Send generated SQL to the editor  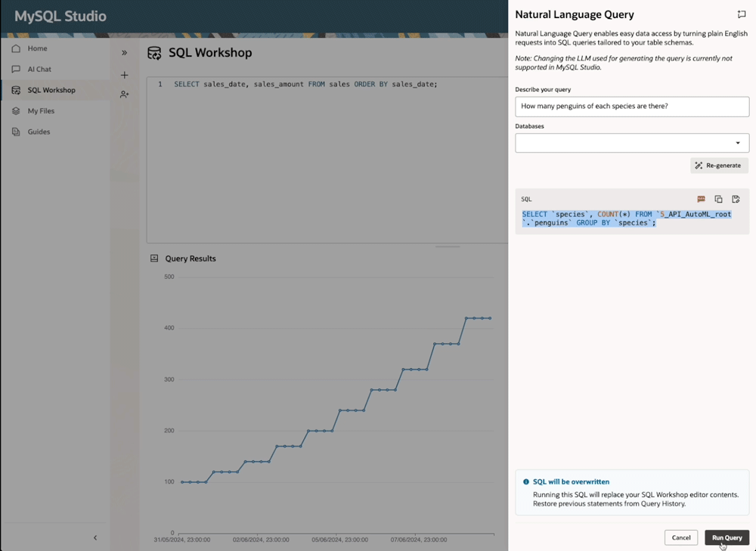pyautogui.click(x=736, y=199)
